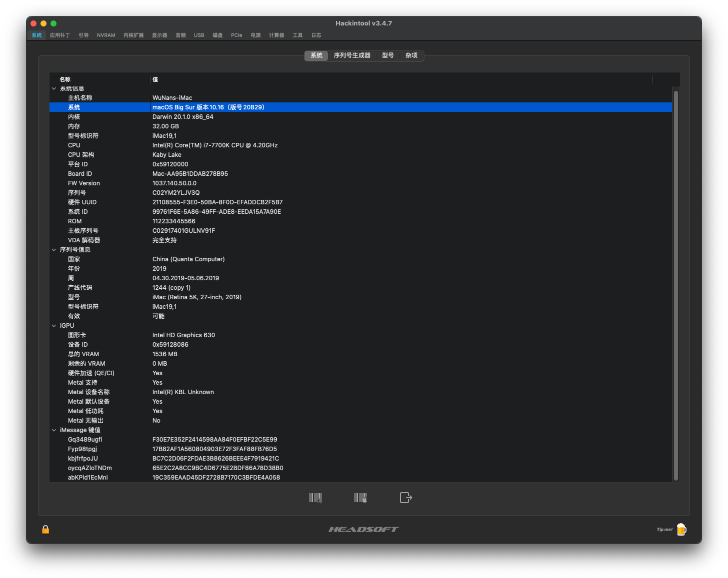Screen dimensions: 728x578
Task: Switch to the 序列号生成器 tab
Action: click(352, 55)
